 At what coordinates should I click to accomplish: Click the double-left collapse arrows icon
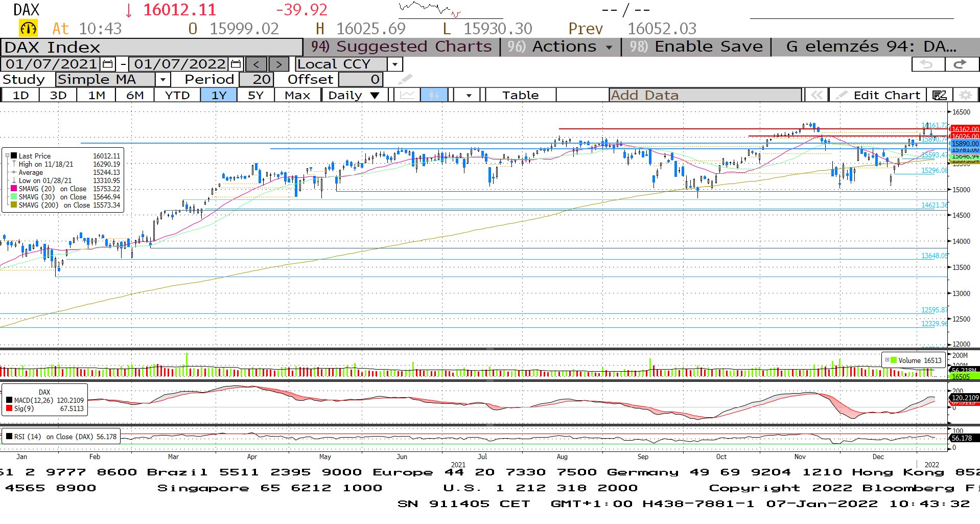(816, 95)
